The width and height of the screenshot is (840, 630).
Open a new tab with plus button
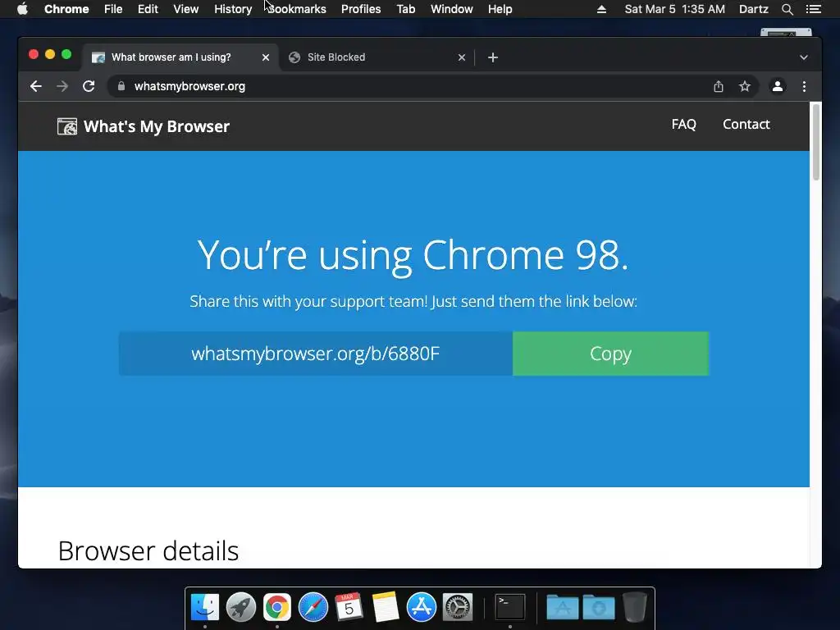click(x=493, y=57)
